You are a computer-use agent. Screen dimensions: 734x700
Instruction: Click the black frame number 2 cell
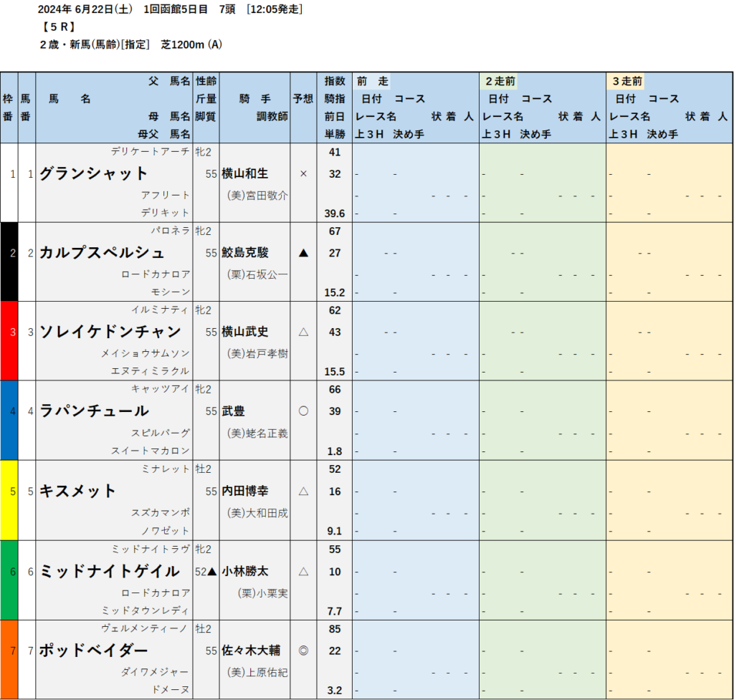pos(9,262)
